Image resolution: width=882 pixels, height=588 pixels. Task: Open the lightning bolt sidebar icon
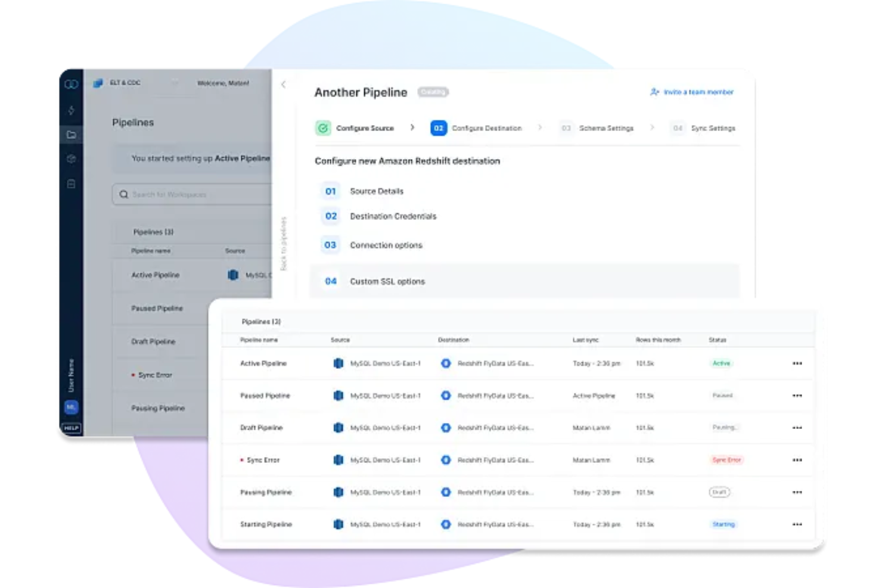tap(72, 110)
